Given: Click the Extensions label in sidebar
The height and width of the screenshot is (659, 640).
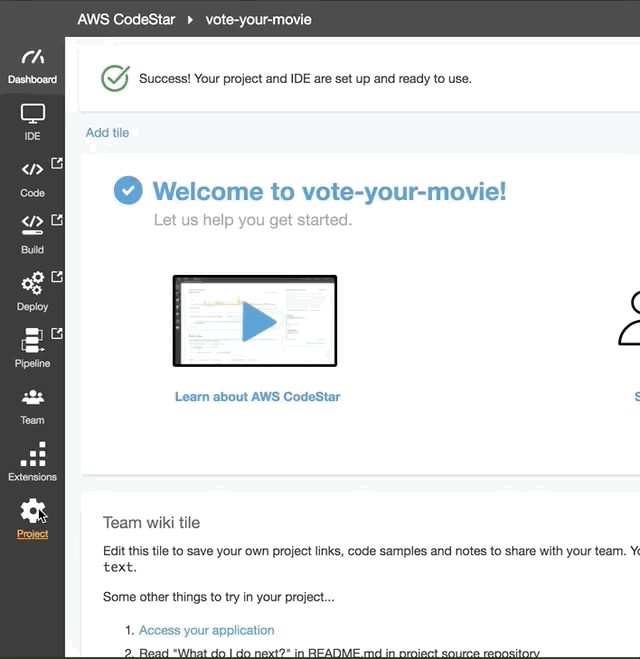Looking at the screenshot, I should pos(32,477).
